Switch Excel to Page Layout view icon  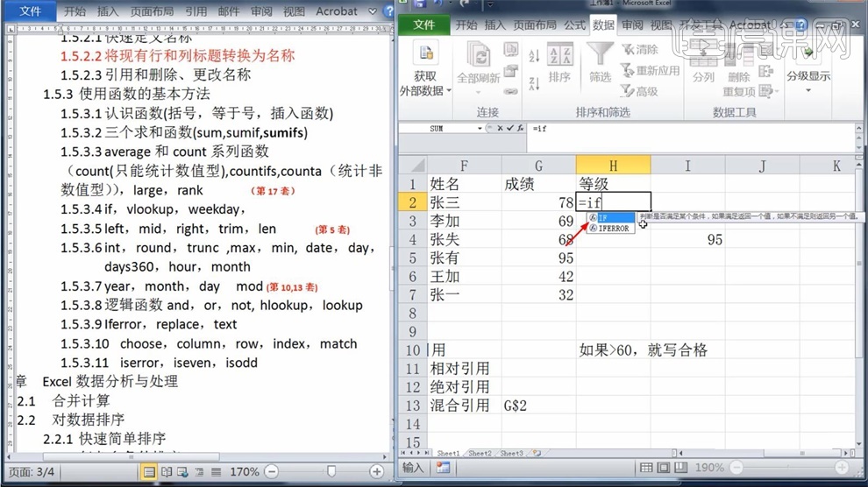point(663,468)
